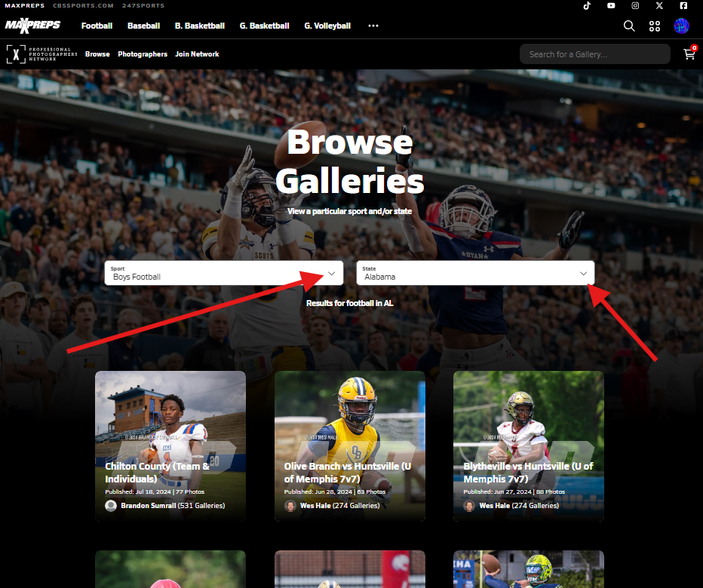Screen dimensions: 703x588
Task: Open G. Basketball navigation item
Action: [x=265, y=26]
